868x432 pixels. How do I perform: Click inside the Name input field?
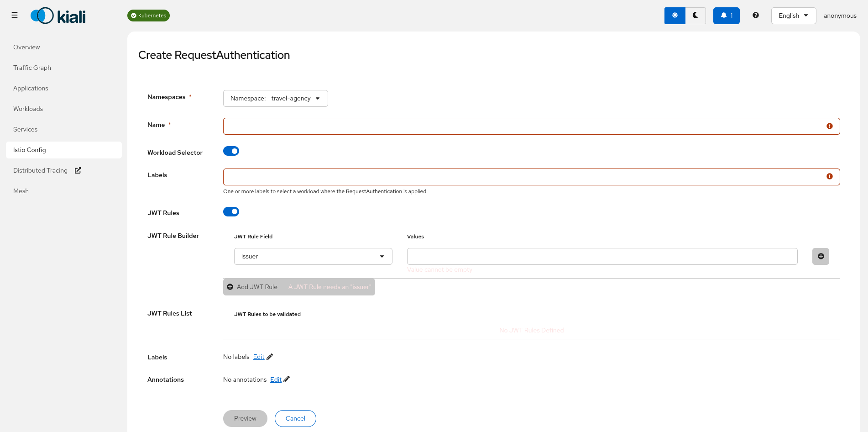(502, 126)
